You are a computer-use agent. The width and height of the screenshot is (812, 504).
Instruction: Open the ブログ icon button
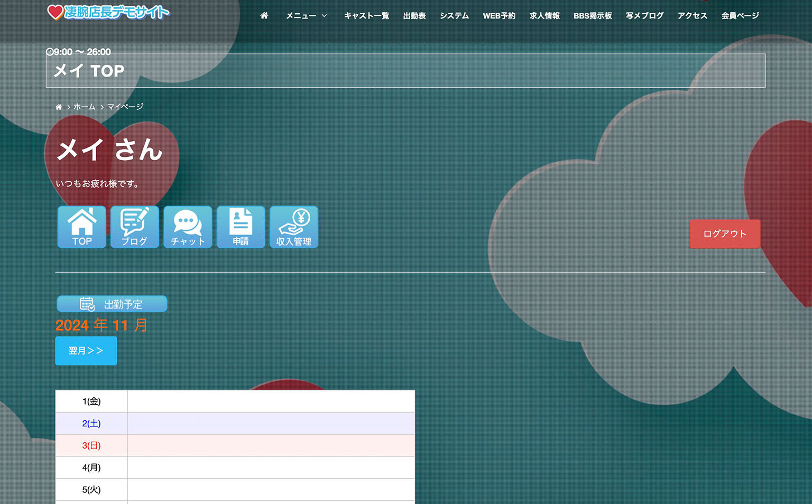pyautogui.click(x=135, y=227)
